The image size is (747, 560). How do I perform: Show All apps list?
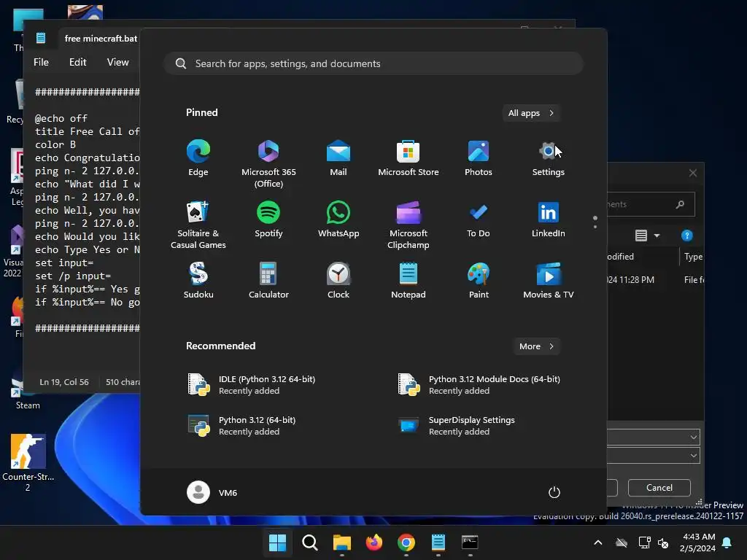click(531, 113)
